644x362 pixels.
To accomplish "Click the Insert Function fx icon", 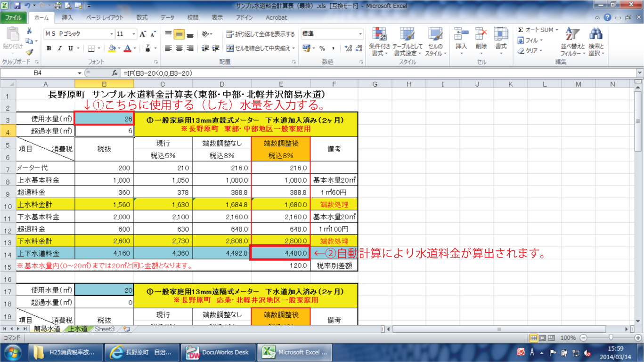I will coord(114,73).
